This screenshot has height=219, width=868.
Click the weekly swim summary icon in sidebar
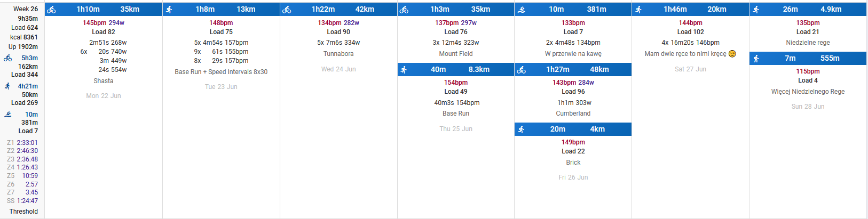click(8, 115)
